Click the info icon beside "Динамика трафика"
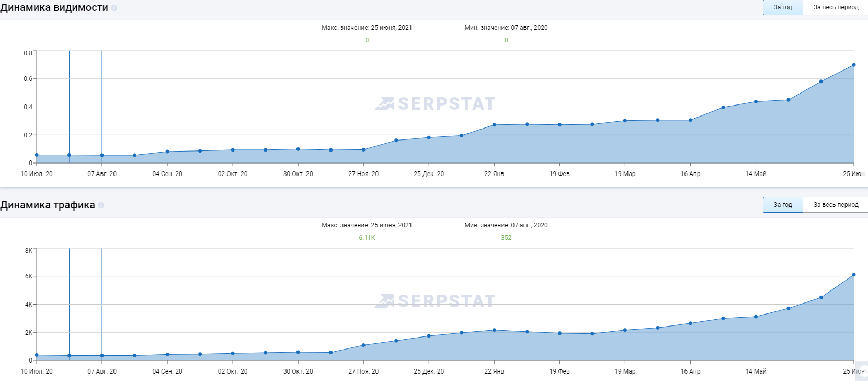The height and width of the screenshot is (384, 868). pos(101,205)
